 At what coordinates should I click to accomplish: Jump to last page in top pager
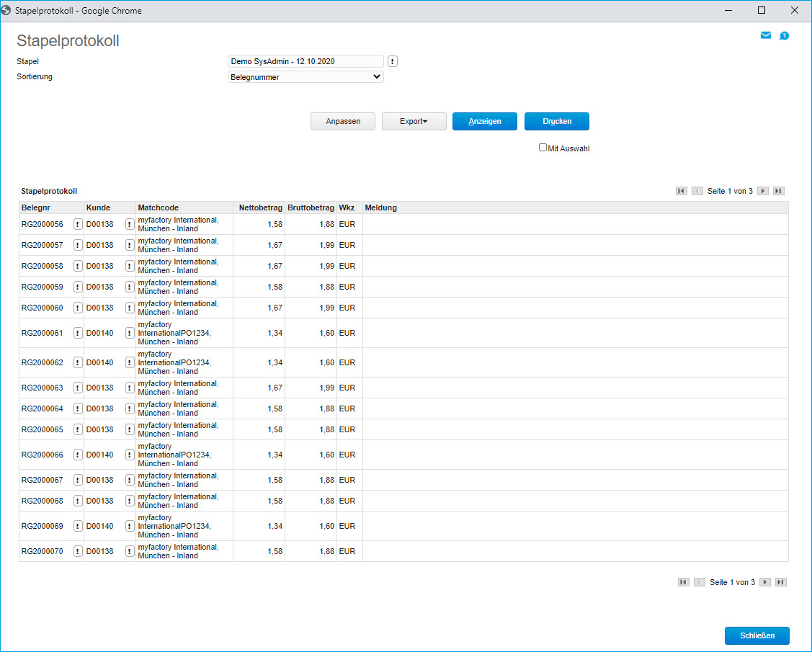779,191
